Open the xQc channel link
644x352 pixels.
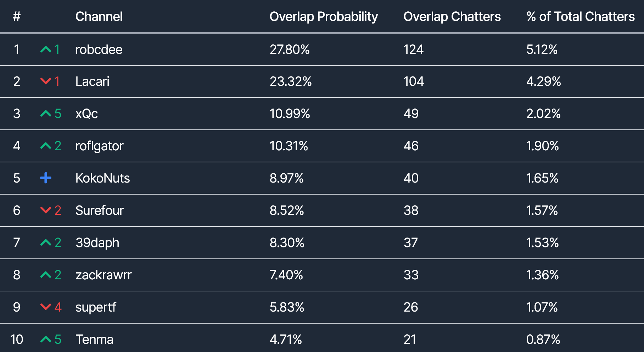pos(86,114)
